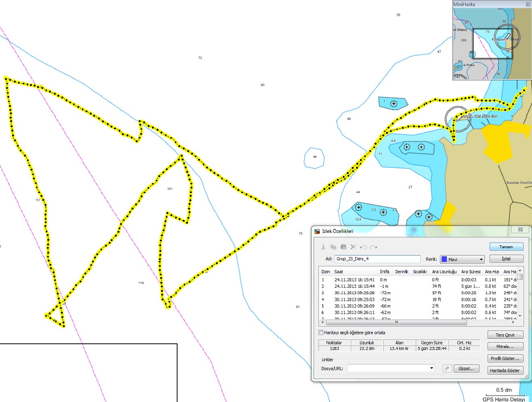Click the Redo arrow icon in the dialog
The image size is (532, 402).
click(x=373, y=247)
